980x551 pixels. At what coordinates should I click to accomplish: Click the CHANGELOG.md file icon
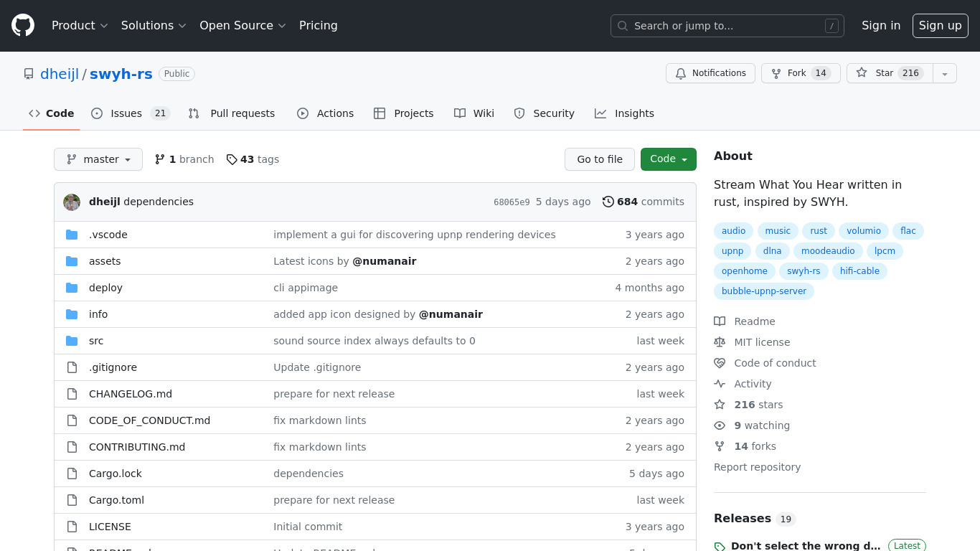(x=72, y=394)
